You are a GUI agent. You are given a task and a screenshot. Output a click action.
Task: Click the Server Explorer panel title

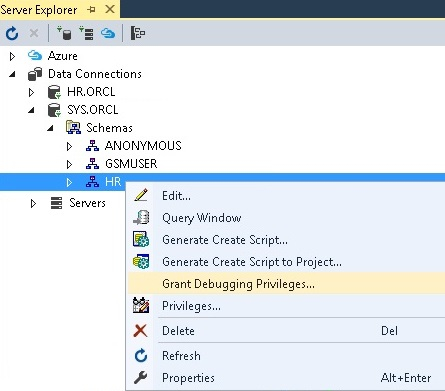tap(39, 10)
